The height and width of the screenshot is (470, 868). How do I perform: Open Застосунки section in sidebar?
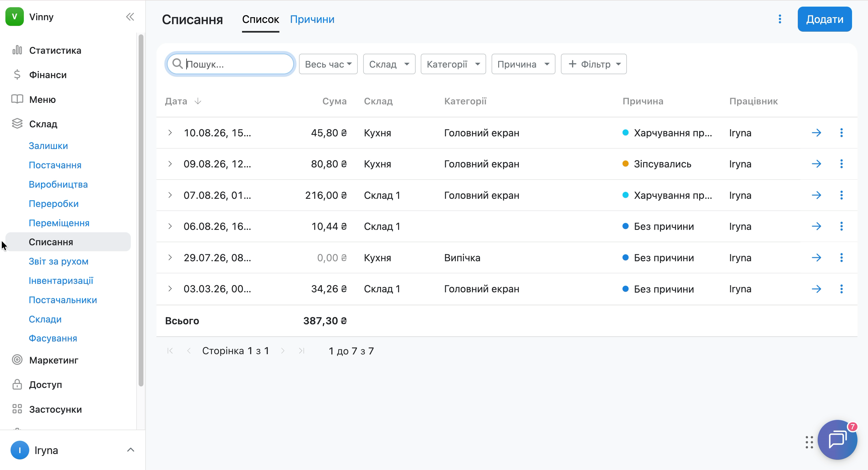(x=55, y=409)
